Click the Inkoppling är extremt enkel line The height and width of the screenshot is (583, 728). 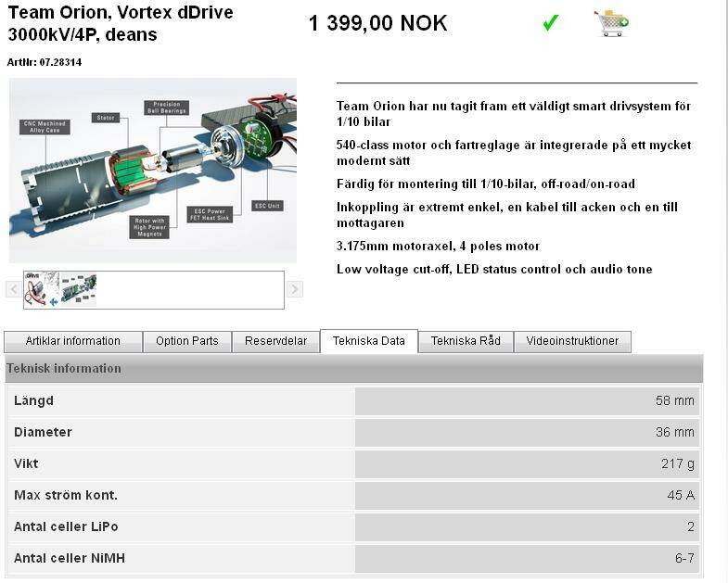coord(507,215)
